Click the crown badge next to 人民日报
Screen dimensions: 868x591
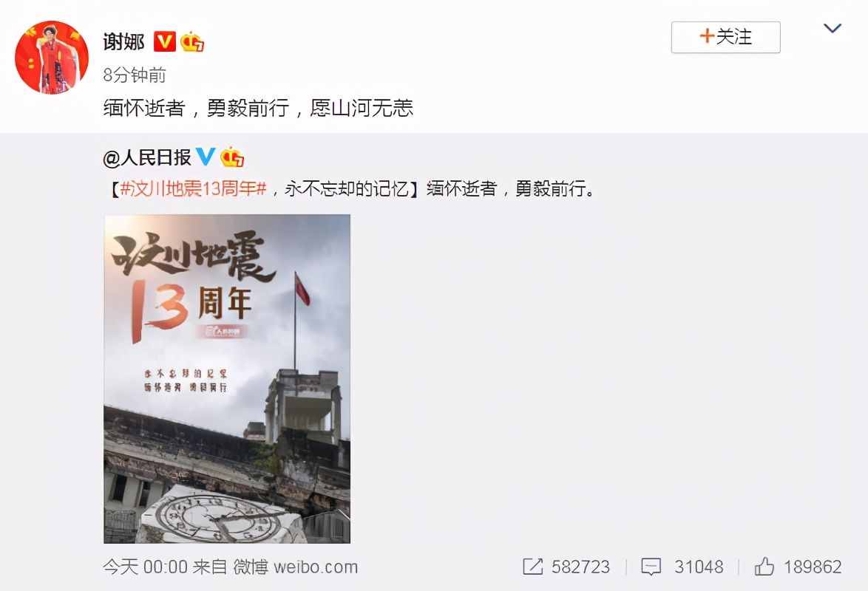point(232,157)
